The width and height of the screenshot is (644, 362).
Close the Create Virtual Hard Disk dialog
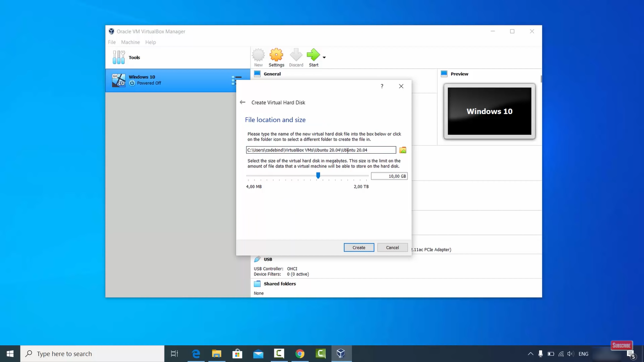coord(401,86)
